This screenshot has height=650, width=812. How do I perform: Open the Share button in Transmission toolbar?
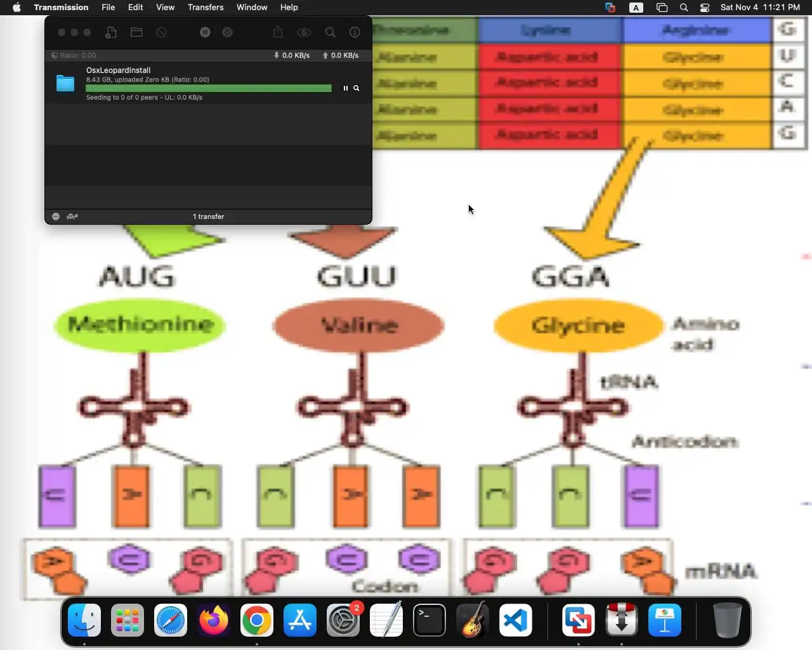[278, 32]
